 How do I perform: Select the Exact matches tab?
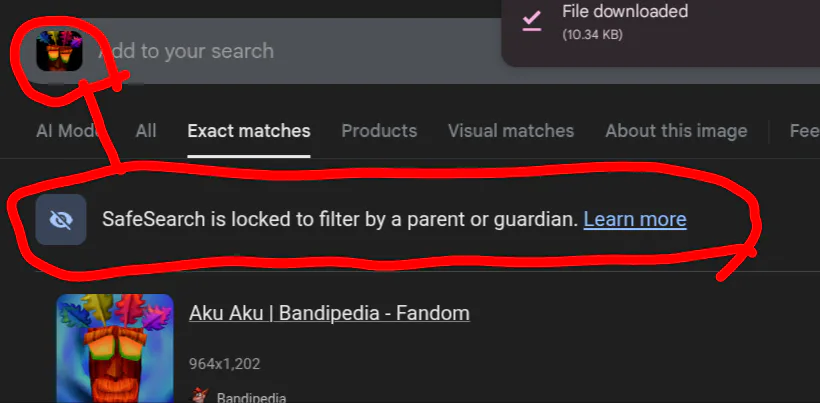(249, 131)
